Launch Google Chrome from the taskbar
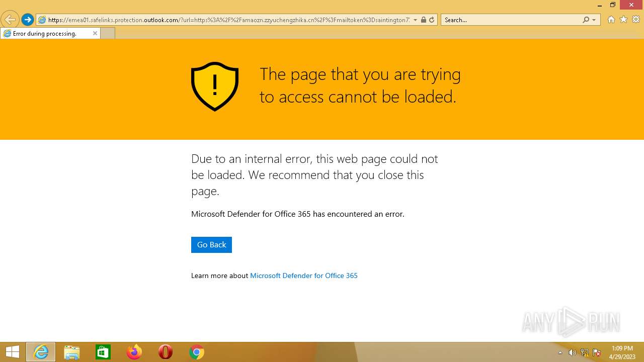 [x=197, y=352]
